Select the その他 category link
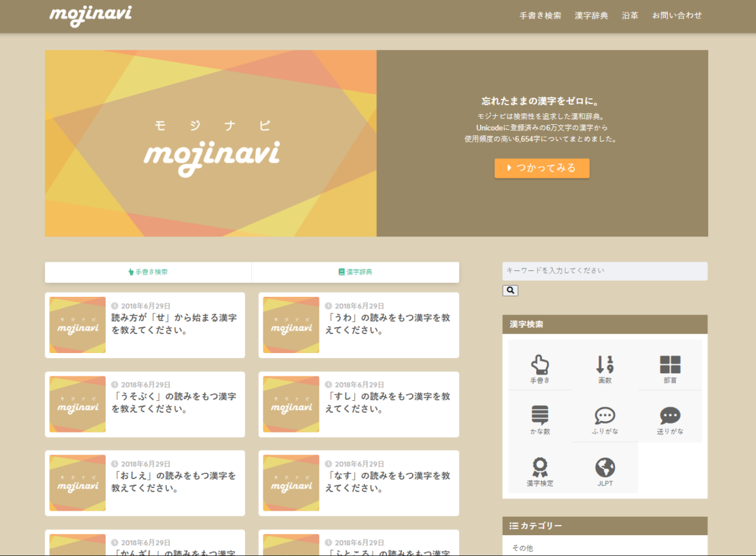The width and height of the screenshot is (756, 556). pyautogui.click(x=522, y=548)
